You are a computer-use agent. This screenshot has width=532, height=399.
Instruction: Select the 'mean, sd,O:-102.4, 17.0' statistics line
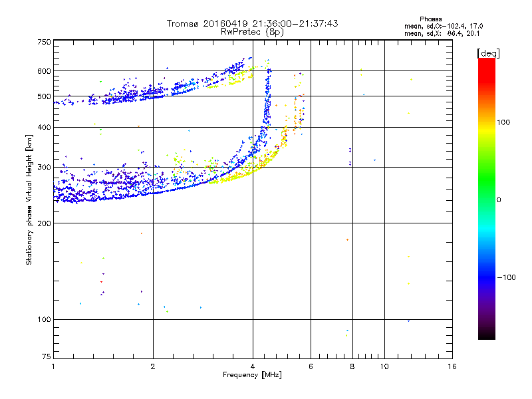point(444,26)
